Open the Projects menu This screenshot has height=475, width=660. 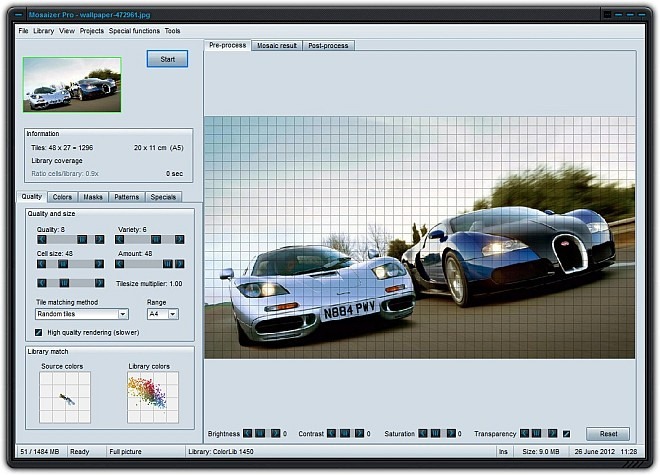pos(92,31)
